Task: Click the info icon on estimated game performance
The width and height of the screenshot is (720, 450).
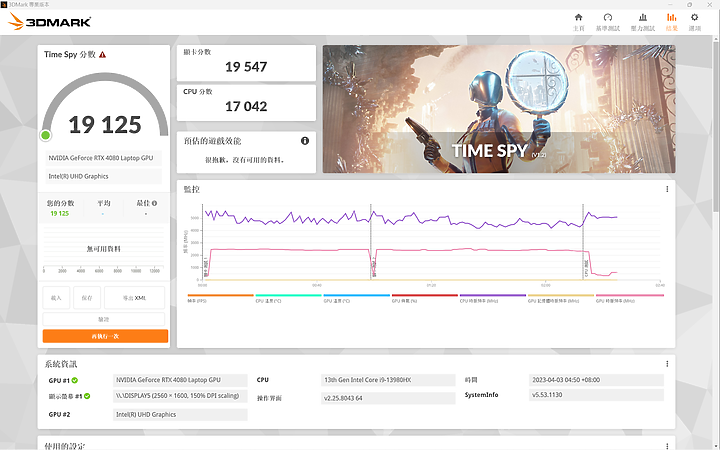Action: pyautogui.click(x=304, y=141)
